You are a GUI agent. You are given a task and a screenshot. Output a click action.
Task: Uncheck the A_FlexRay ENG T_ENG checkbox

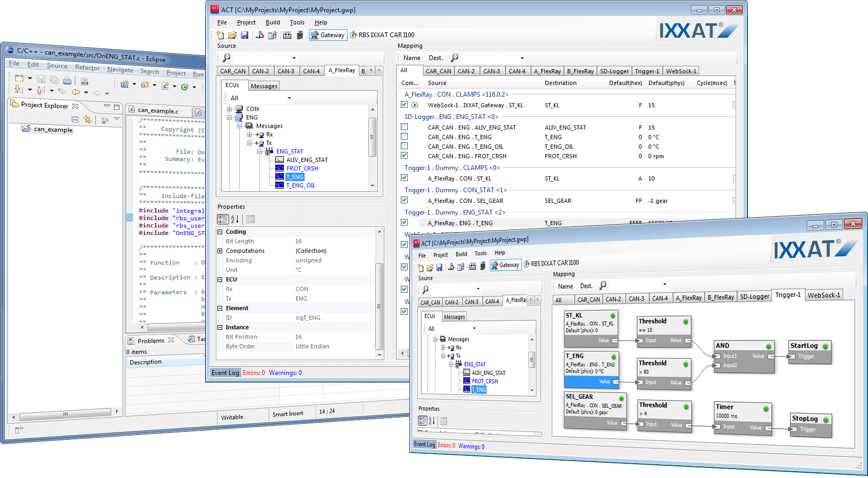click(x=404, y=223)
